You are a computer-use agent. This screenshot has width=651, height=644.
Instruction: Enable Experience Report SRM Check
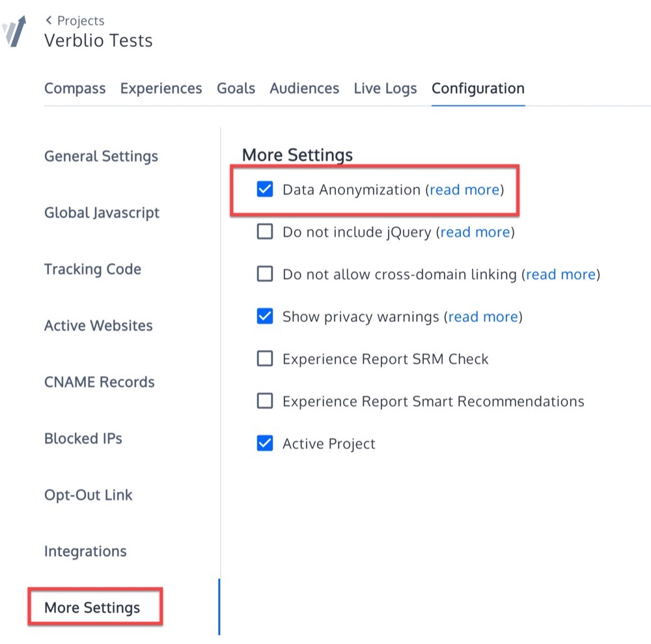264,358
